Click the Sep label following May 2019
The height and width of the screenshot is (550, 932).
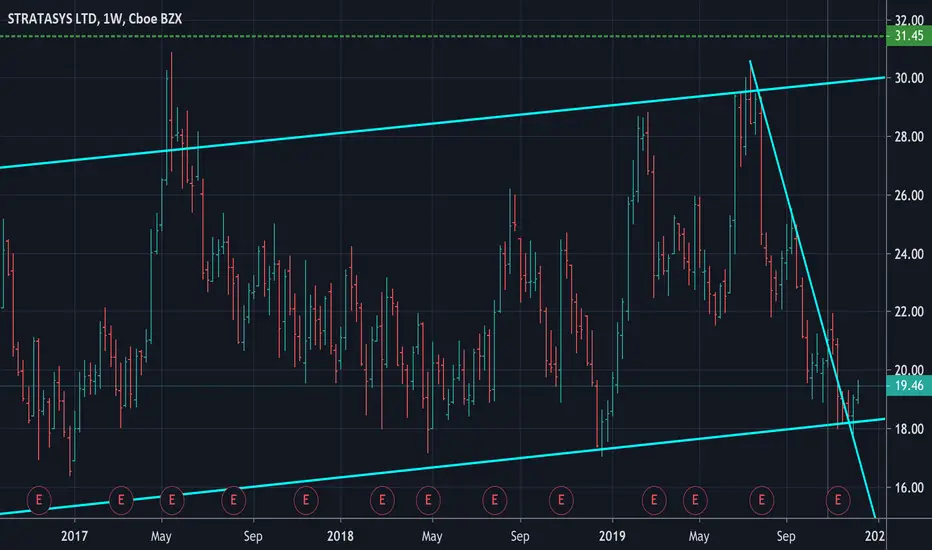786,536
